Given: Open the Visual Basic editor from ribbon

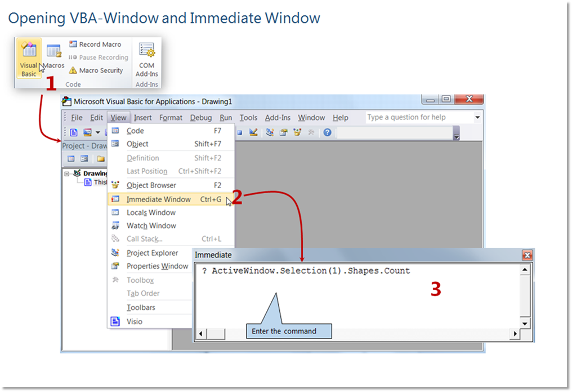Looking at the screenshot, I should 29,59.
